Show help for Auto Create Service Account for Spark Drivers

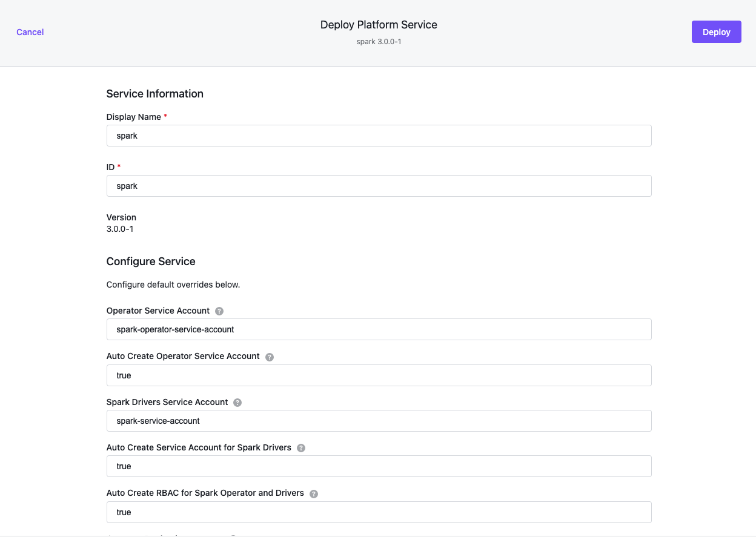301,448
